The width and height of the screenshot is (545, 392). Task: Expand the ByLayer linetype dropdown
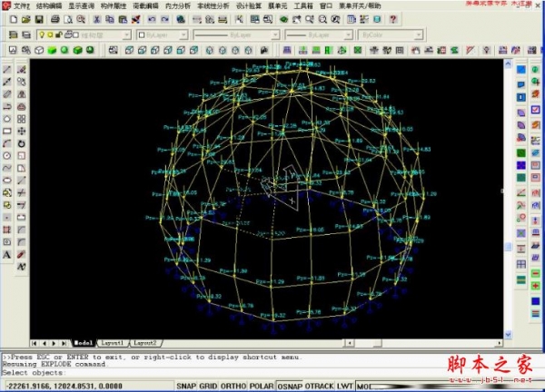(235, 34)
